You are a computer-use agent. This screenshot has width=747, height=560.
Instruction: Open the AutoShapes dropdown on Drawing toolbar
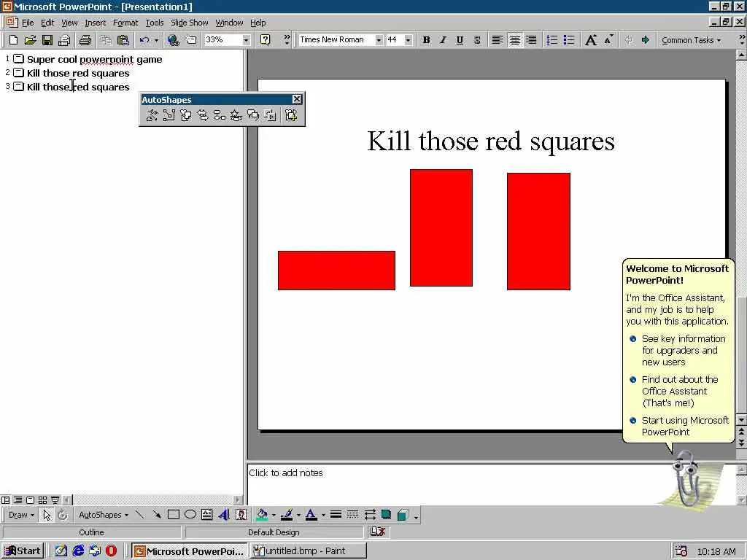coord(104,515)
